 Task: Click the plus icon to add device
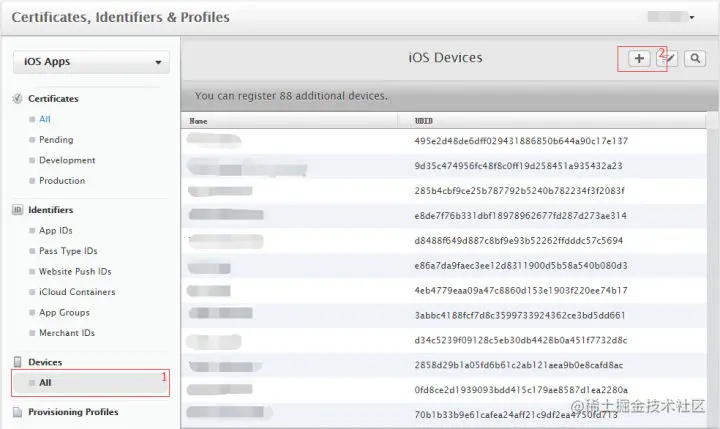click(639, 58)
